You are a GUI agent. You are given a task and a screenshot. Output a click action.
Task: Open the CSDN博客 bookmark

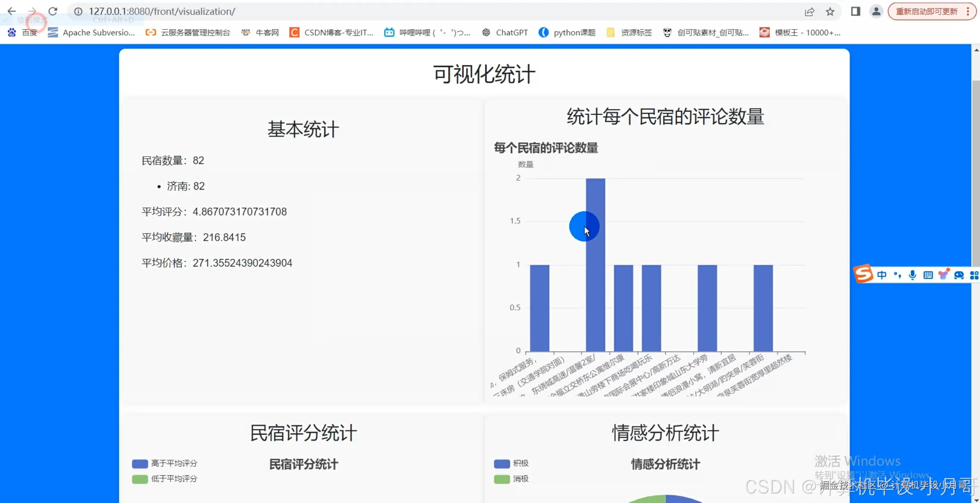click(331, 33)
